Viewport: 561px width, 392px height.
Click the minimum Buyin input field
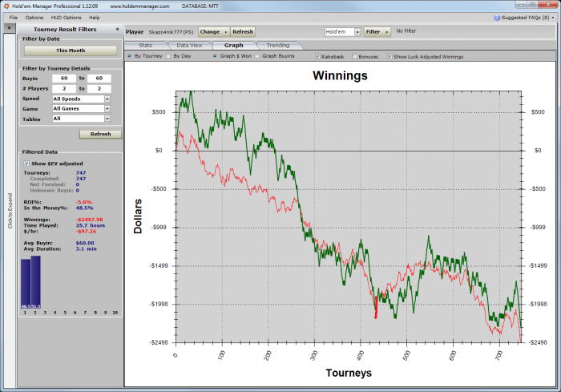tap(64, 79)
